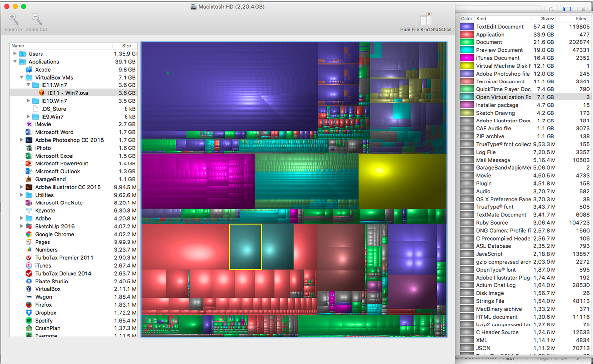
Task: Select the Microsoft Excel icon
Action: 29,156
